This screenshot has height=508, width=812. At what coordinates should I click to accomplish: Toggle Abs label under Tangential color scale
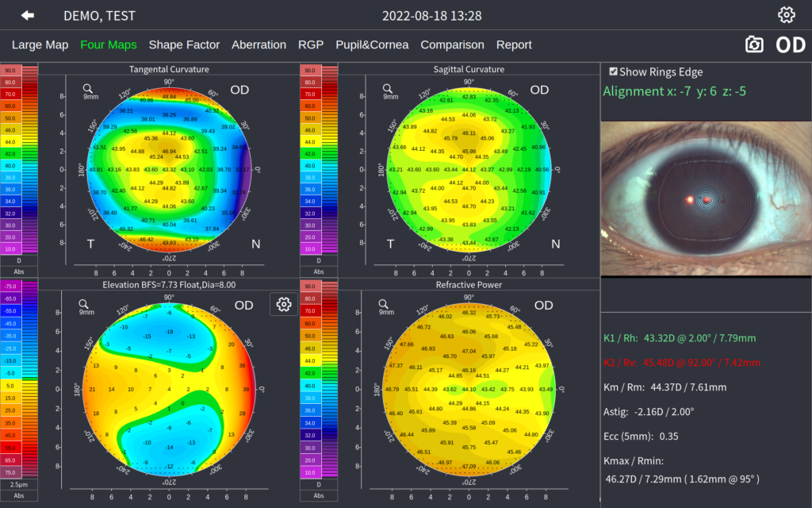coord(20,270)
